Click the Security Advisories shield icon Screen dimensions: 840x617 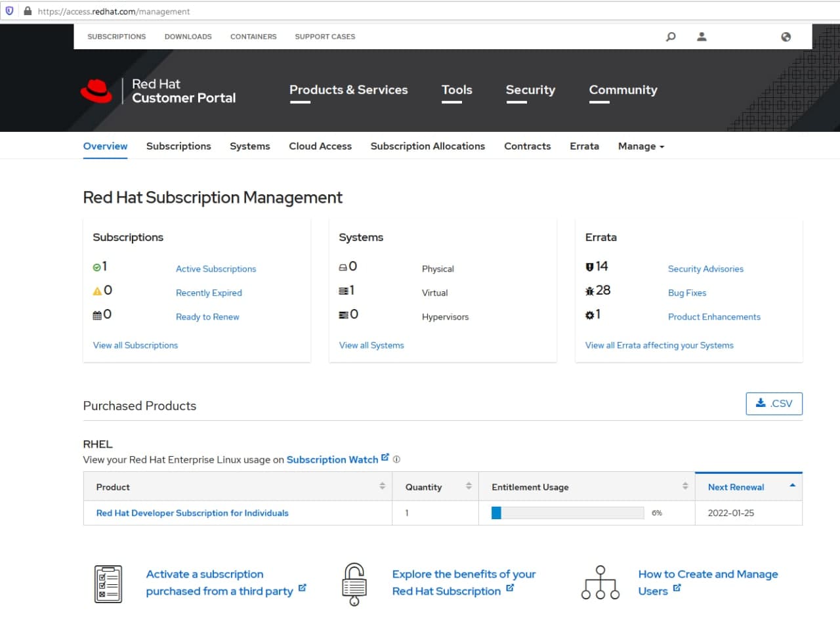pyautogui.click(x=589, y=267)
